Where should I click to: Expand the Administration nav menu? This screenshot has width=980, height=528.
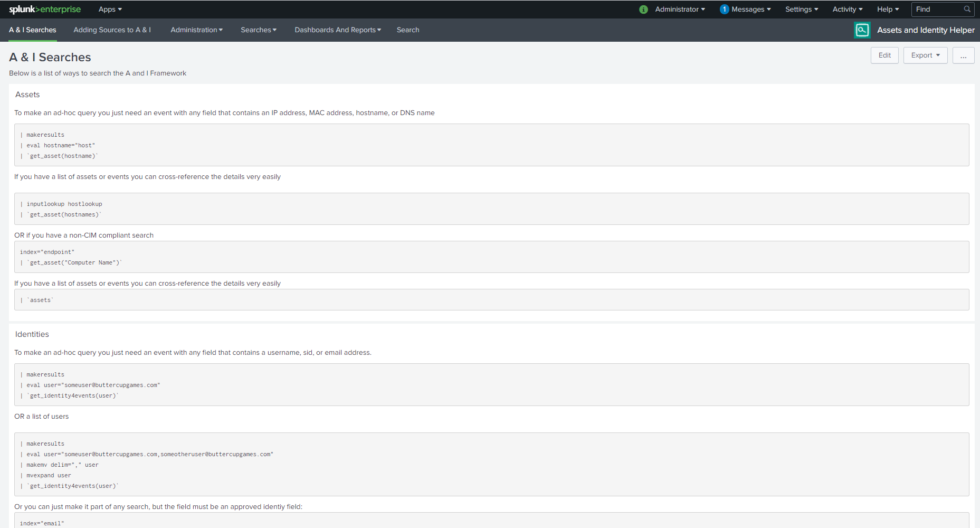click(x=196, y=30)
